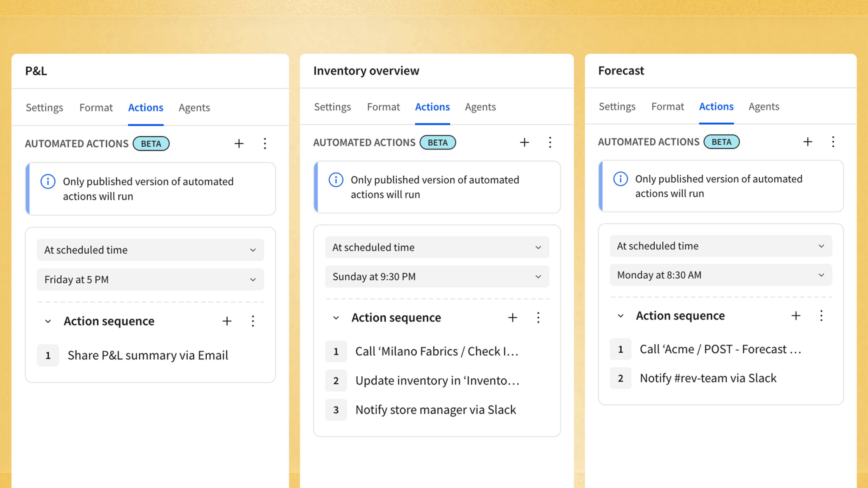
Task: Open automated actions kebab menu in Inventory overview
Action: click(x=550, y=143)
